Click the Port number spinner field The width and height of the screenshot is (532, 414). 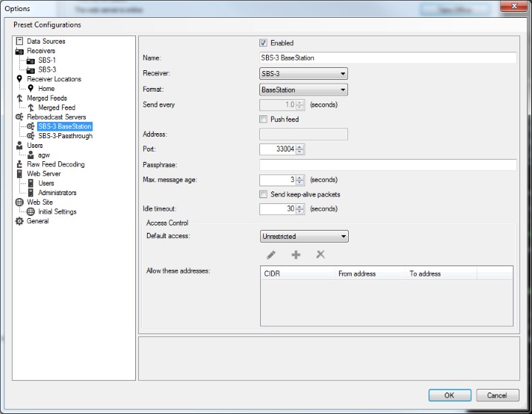[278, 149]
